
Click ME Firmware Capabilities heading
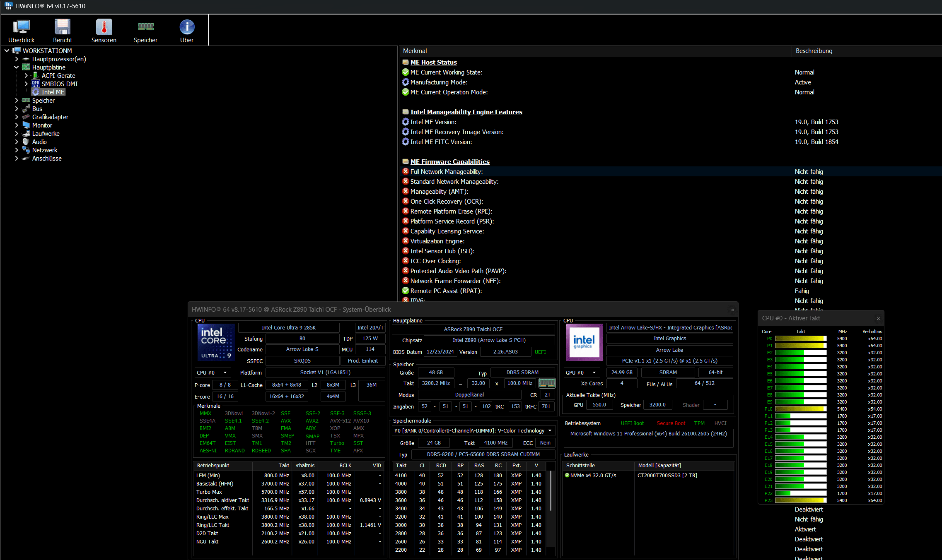[450, 161]
